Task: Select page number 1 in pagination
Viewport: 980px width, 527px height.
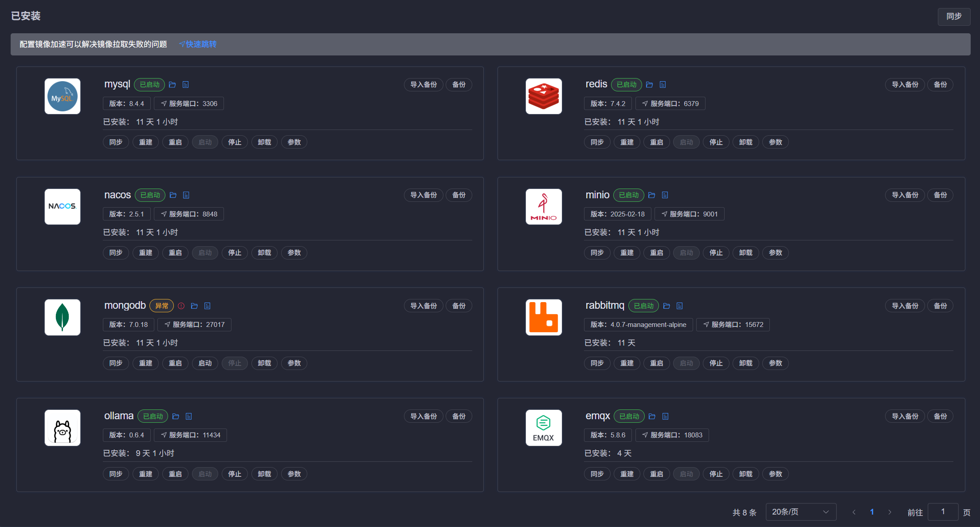Action: pos(872,512)
